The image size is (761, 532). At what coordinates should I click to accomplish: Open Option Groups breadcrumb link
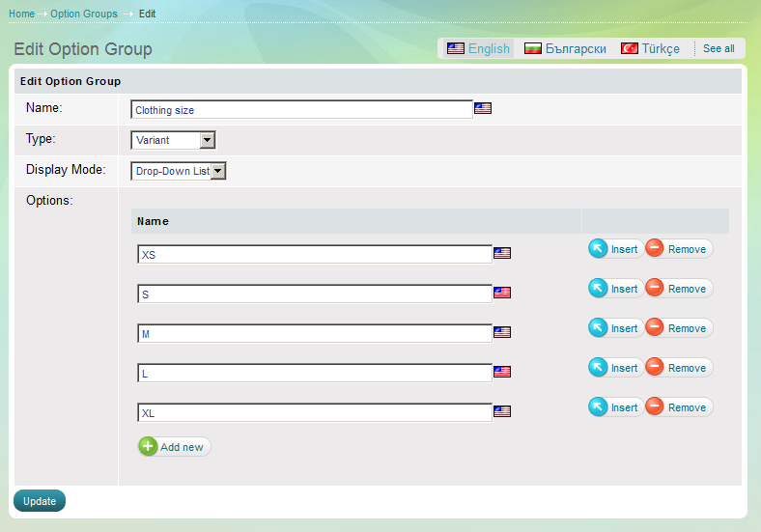pos(84,14)
